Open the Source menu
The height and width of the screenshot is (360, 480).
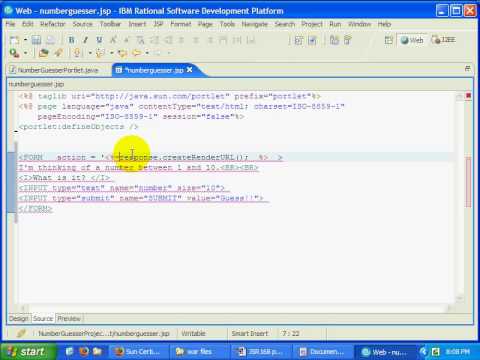click(82, 24)
